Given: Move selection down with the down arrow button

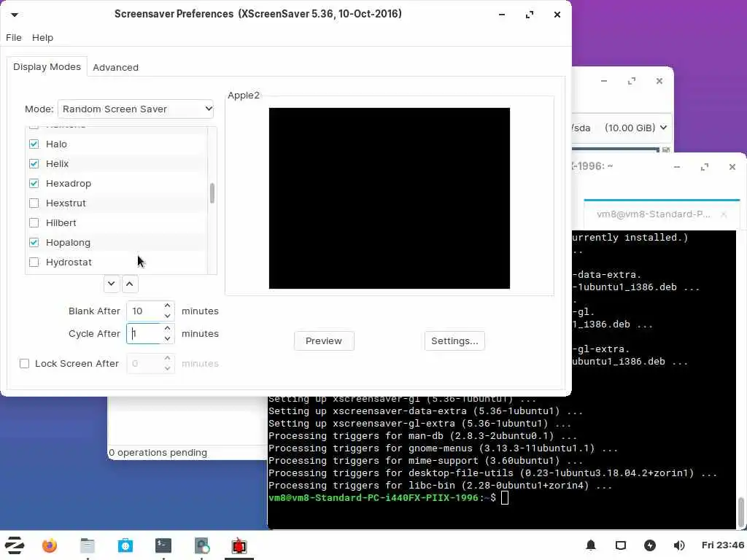Looking at the screenshot, I should (111, 284).
